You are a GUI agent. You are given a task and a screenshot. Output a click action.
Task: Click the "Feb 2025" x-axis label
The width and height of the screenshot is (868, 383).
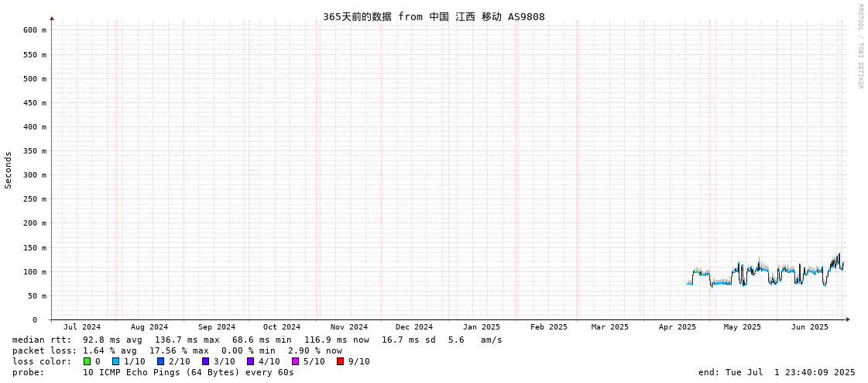tap(548, 327)
